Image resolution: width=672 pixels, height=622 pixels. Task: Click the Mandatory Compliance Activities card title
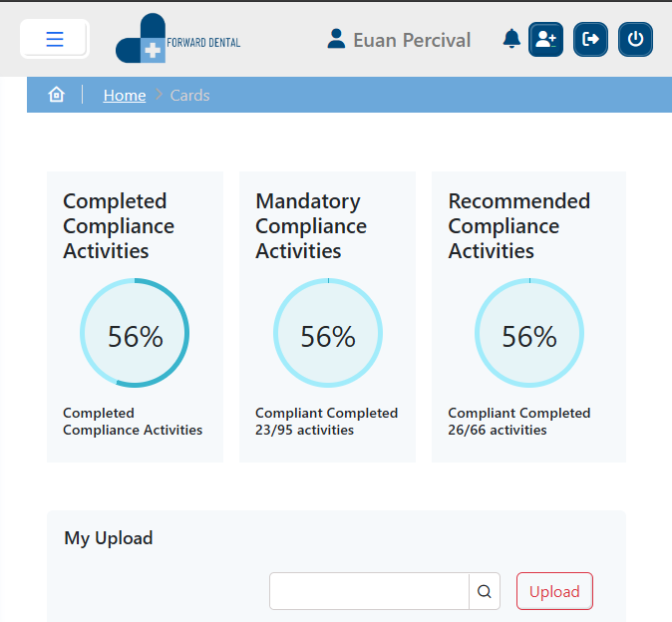[311, 226]
